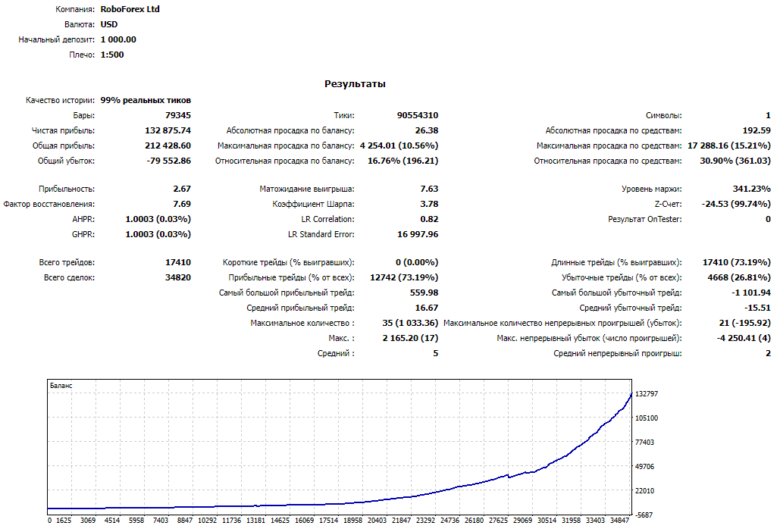Viewport: 780px width, 532px height.
Task: Select profit factor value 2.67
Action: click(182, 189)
